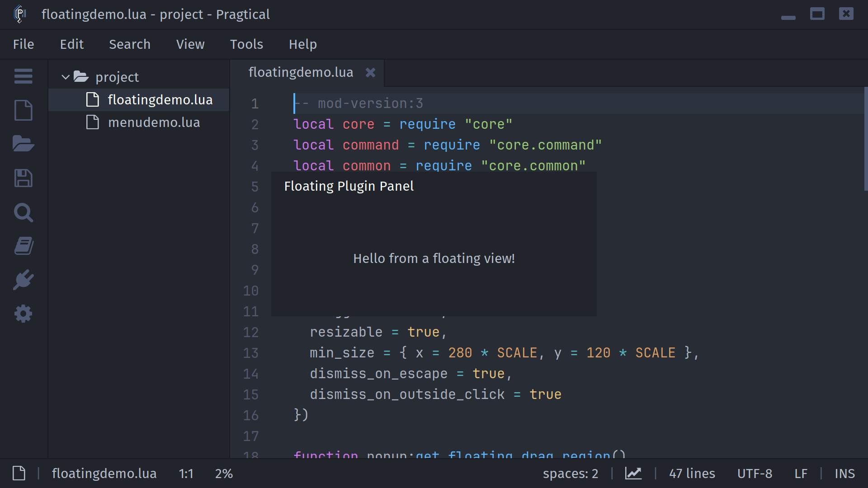Create a new file with the blank document icon
This screenshot has width=868, height=488.
(x=23, y=110)
